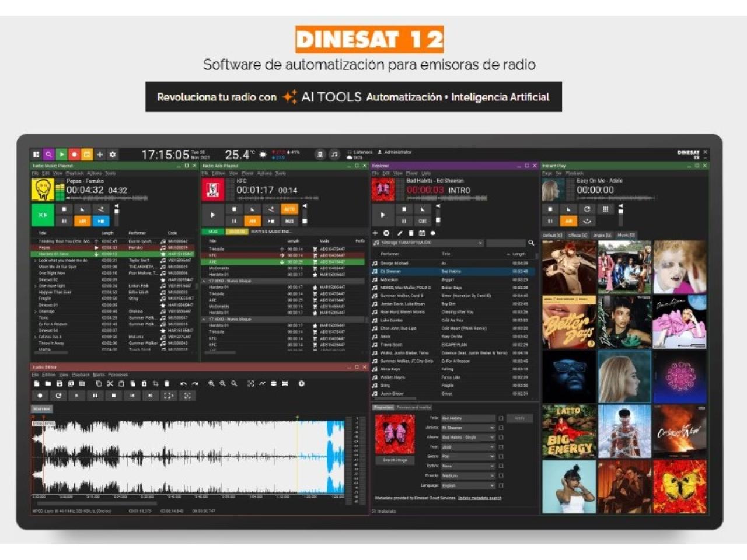
Task: Click the green play icon in top toolbar
Action: [x=61, y=155]
